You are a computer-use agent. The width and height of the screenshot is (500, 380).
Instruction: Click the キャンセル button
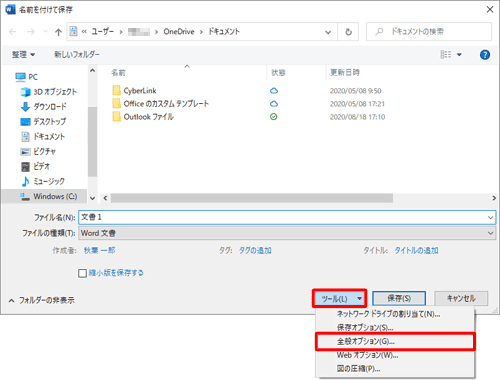pos(461,298)
